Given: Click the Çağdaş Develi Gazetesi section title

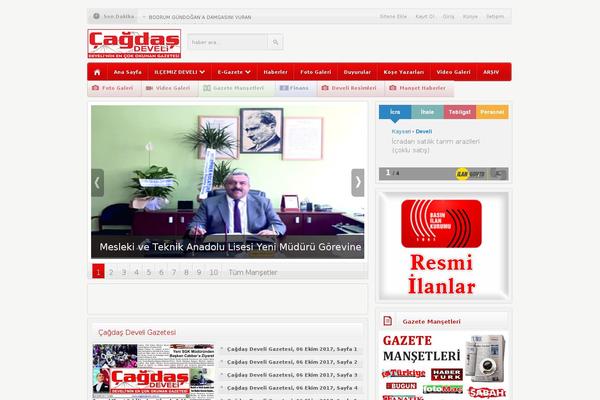Looking at the screenshot, I should [137, 332].
